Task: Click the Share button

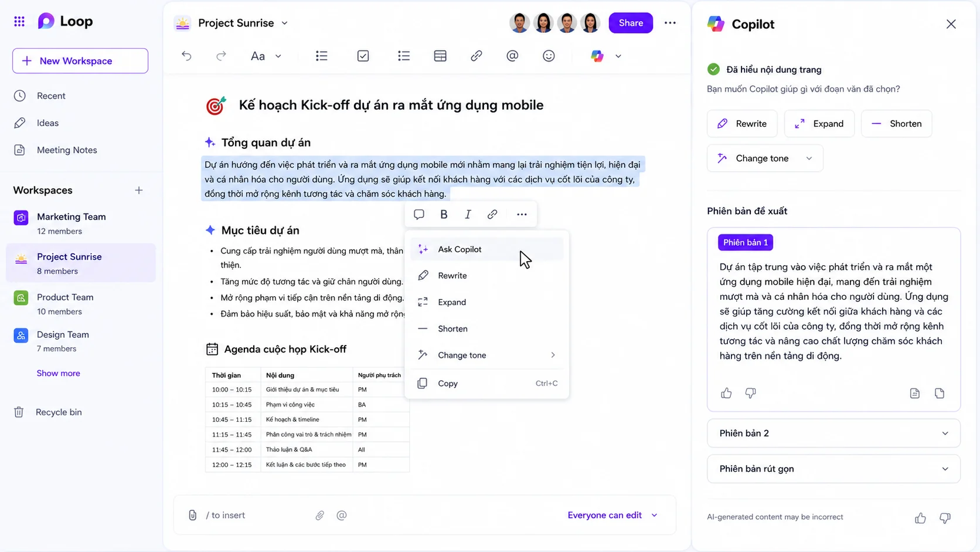Action: (631, 23)
